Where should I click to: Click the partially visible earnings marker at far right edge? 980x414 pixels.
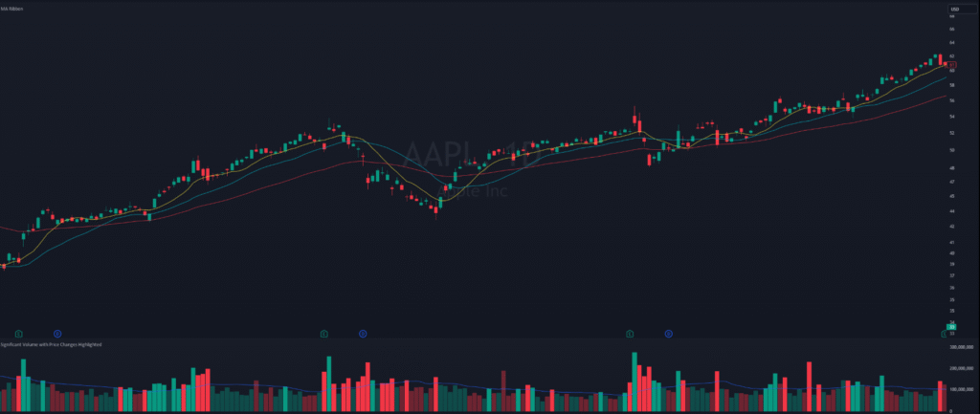(944, 334)
